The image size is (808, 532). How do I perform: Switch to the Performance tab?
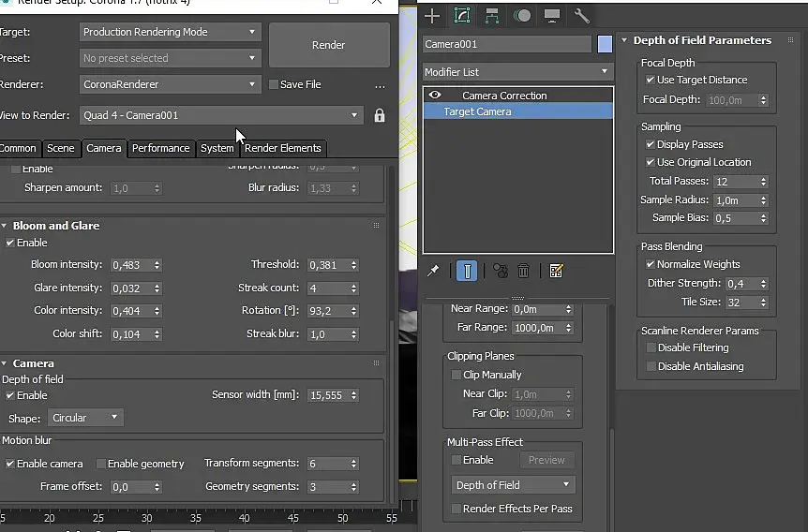pos(161,148)
